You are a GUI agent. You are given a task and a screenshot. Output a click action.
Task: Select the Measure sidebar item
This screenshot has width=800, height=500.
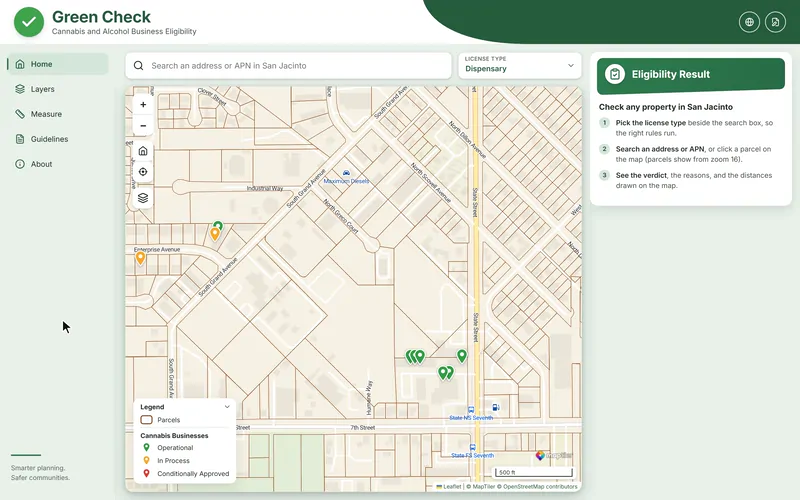[x=58, y=114]
